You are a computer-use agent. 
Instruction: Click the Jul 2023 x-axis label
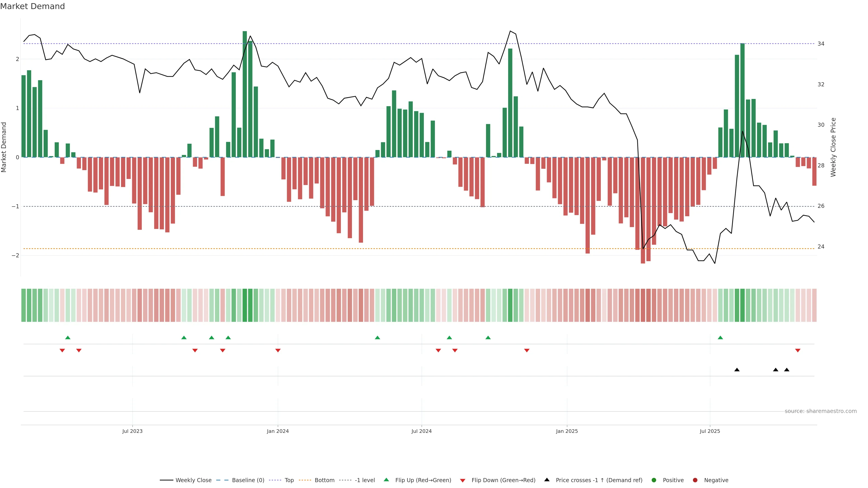[x=132, y=431]
